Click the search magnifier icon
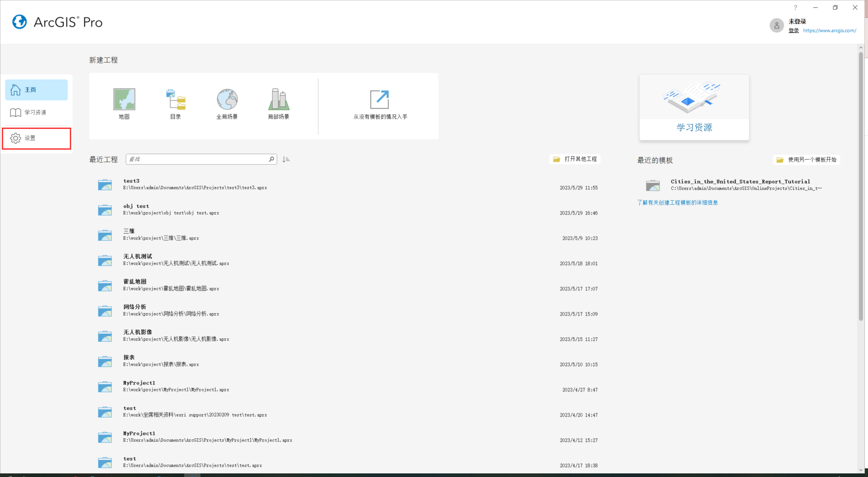This screenshot has width=868, height=477. (x=272, y=159)
